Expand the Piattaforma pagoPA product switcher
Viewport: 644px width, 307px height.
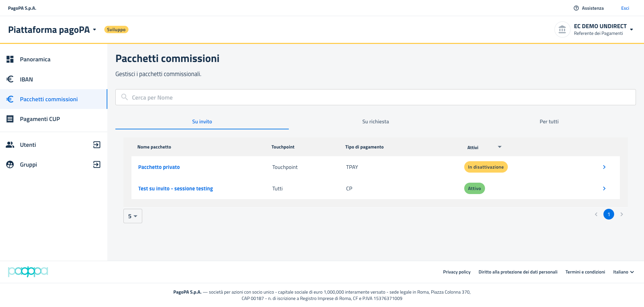click(95, 30)
